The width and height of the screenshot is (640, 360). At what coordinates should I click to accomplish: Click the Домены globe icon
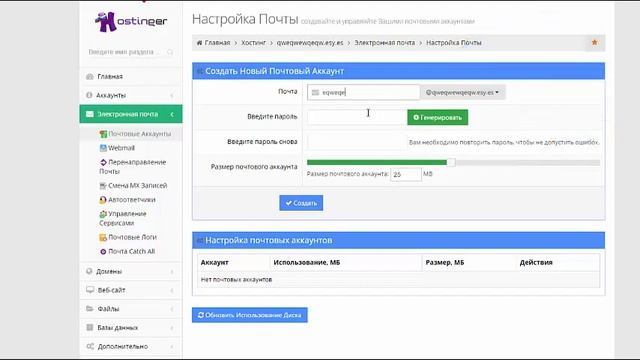(x=89, y=271)
